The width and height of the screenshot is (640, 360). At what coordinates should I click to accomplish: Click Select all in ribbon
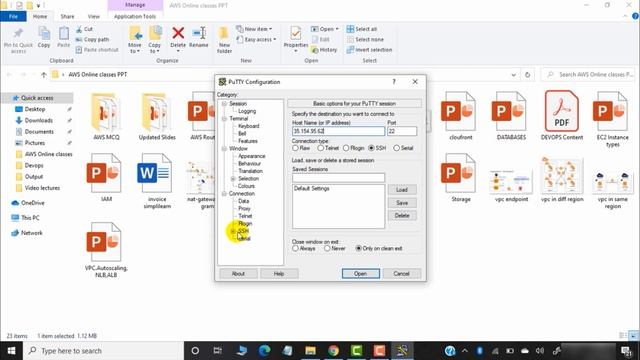(x=362, y=29)
